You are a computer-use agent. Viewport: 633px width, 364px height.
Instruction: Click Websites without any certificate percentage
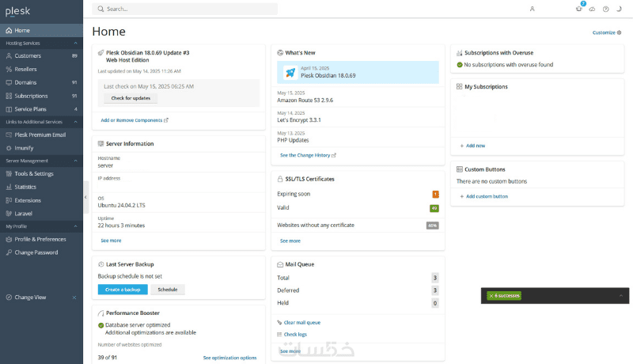click(432, 226)
